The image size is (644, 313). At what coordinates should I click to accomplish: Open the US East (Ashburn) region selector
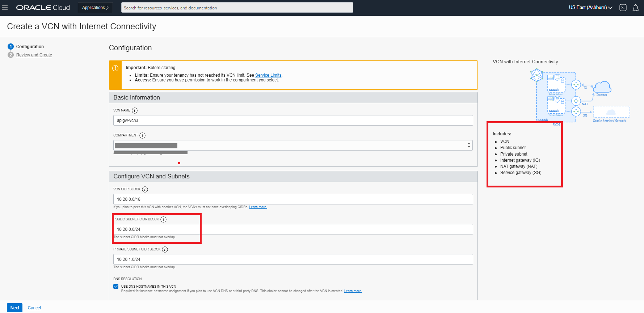(x=590, y=8)
